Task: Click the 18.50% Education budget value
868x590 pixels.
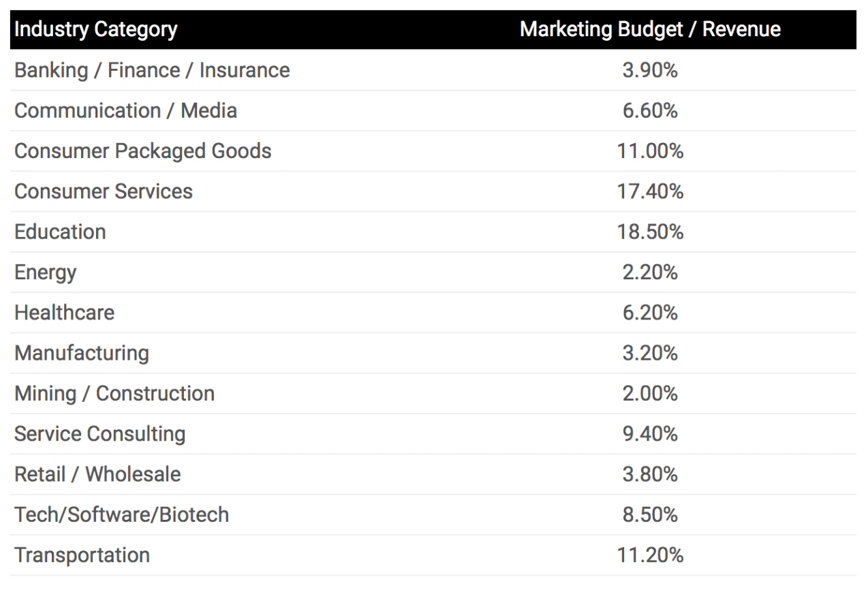Action: (650, 232)
